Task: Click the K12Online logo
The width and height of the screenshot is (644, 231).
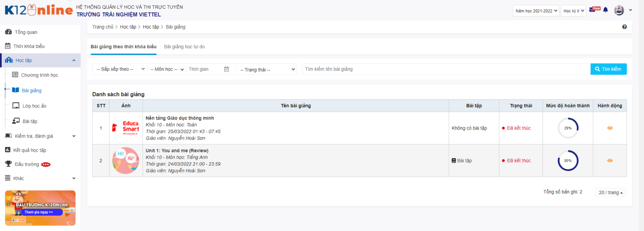Action: coord(39,10)
